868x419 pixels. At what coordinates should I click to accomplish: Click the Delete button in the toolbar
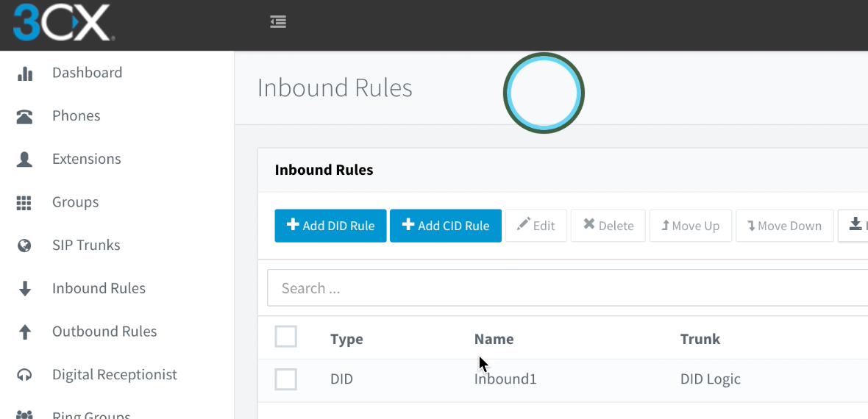pos(608,226)
